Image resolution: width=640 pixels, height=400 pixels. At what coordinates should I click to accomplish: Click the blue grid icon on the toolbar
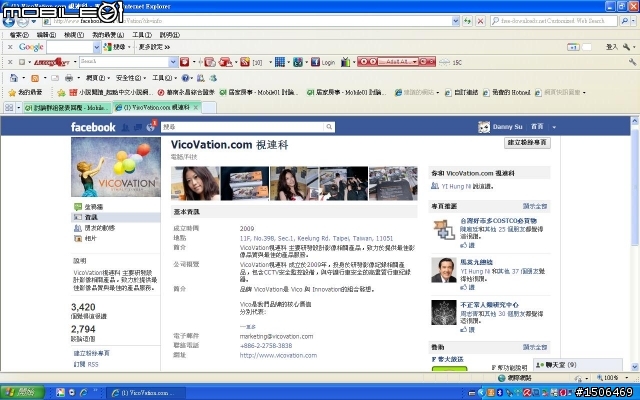(280, 62)
